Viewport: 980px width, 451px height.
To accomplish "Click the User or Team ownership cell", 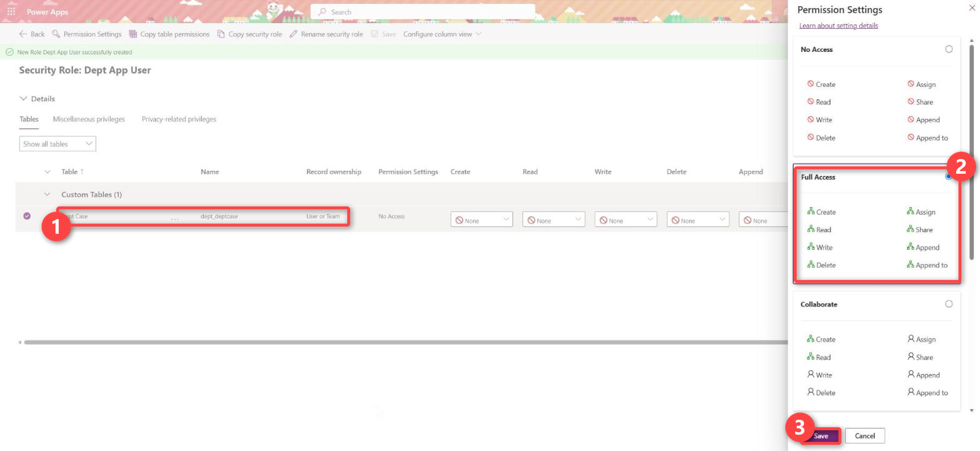I will pyautogui.click(x=323, y=216).
